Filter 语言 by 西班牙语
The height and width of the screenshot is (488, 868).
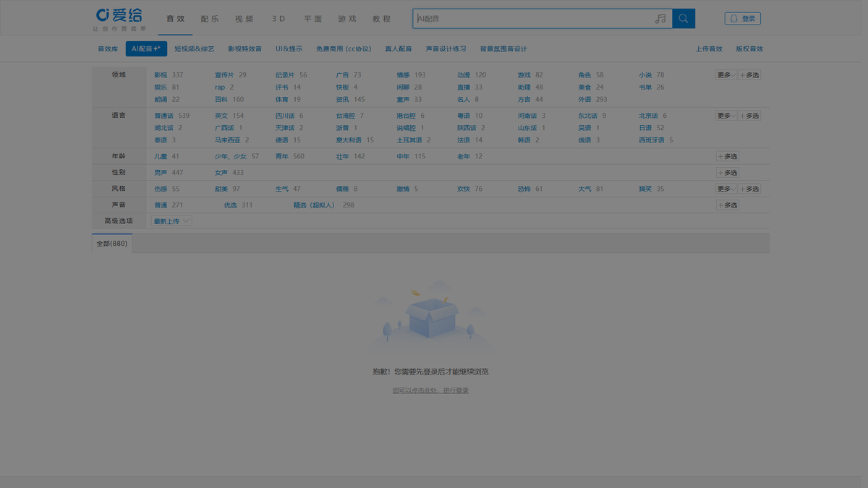coord(652,140)
